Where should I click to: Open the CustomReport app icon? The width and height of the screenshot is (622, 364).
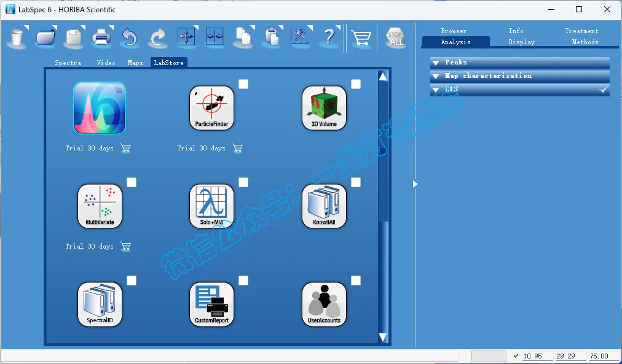point(212,304)
